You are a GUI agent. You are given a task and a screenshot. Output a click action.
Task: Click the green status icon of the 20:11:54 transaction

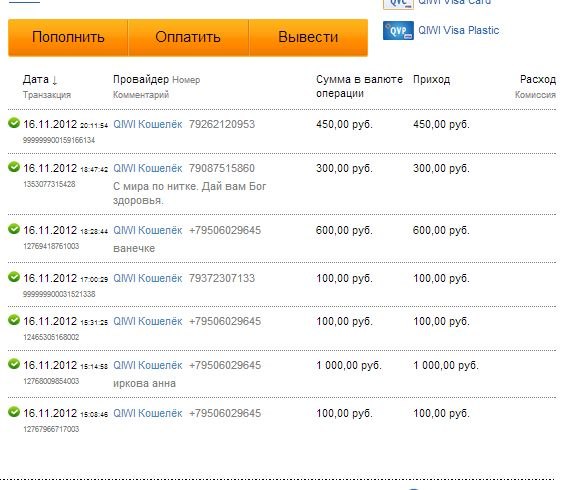pyautogui.click(x=14, y=123)
